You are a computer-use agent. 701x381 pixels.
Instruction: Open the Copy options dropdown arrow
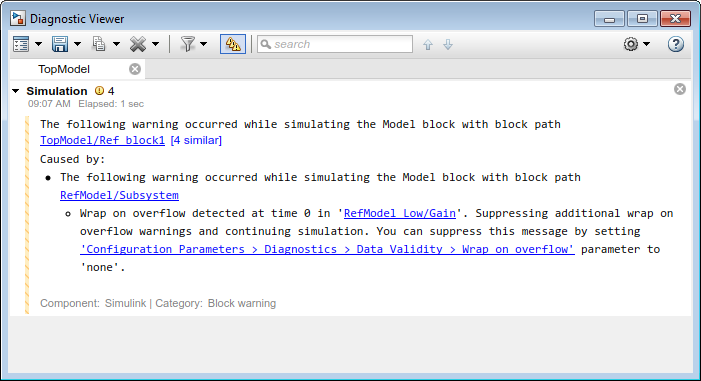coord(117,44)
